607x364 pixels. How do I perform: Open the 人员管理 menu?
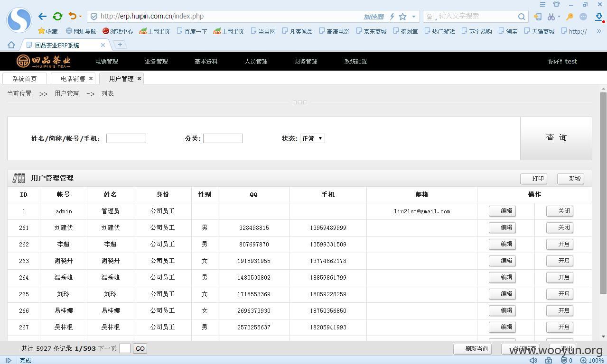coord(256,61)
